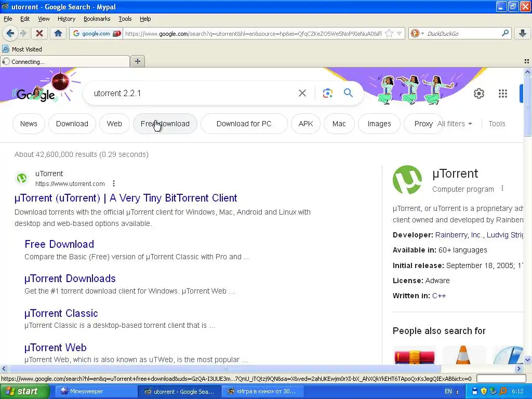Select the Mac filter chip

tap(339, 124)
